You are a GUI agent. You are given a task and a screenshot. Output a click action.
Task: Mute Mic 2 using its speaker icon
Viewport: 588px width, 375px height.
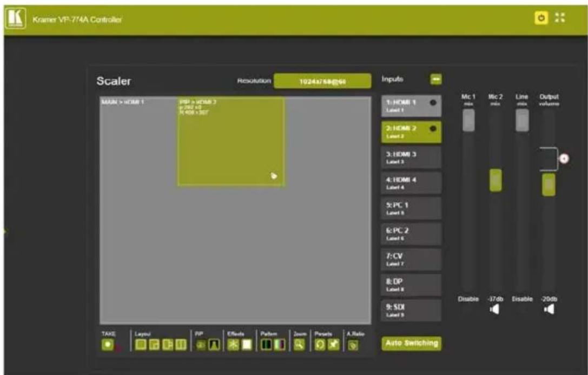(495, 310)
